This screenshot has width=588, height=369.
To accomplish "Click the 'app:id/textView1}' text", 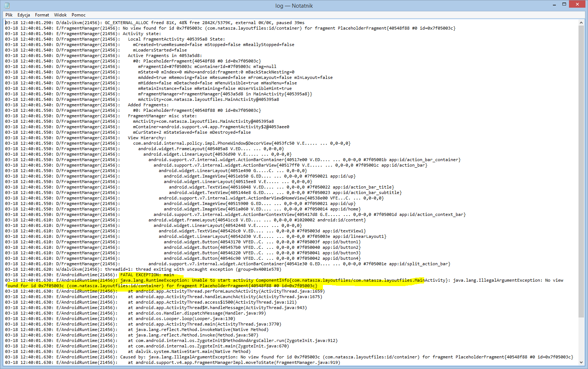I will pyautogui.click(x=344, y=231).
